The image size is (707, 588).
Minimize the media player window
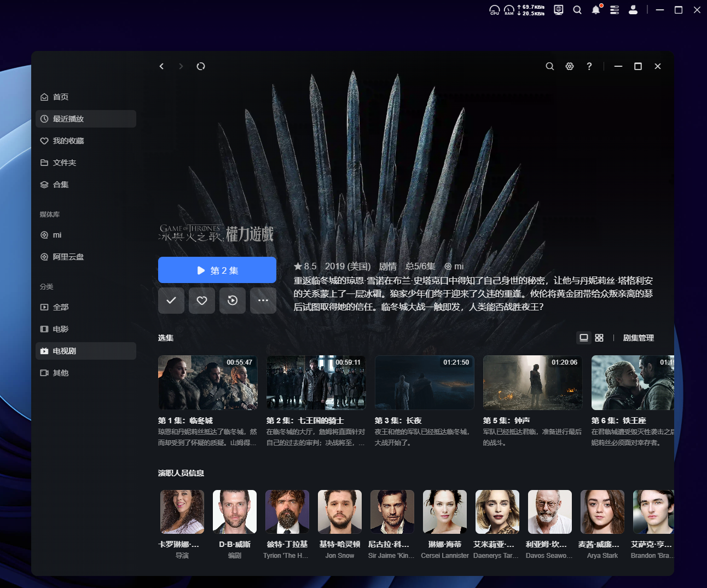tap(618, 66)
